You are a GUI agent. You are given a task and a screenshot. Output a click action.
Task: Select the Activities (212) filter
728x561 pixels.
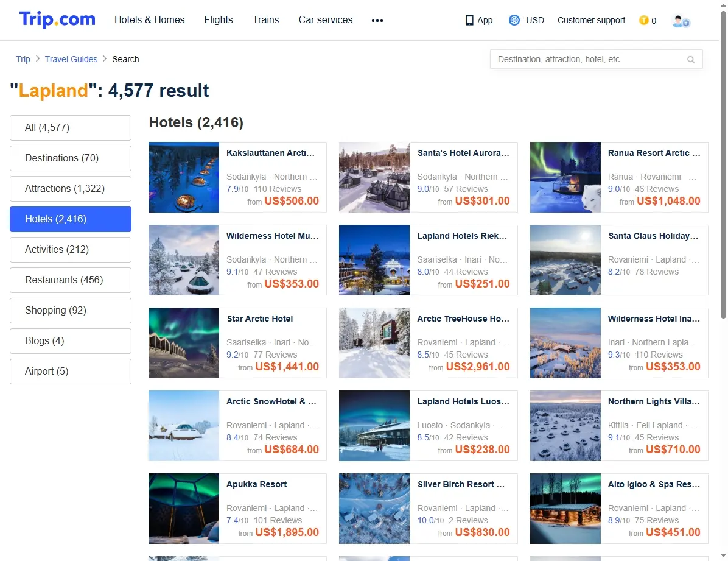pyautogui.click(x=71, y=250)
